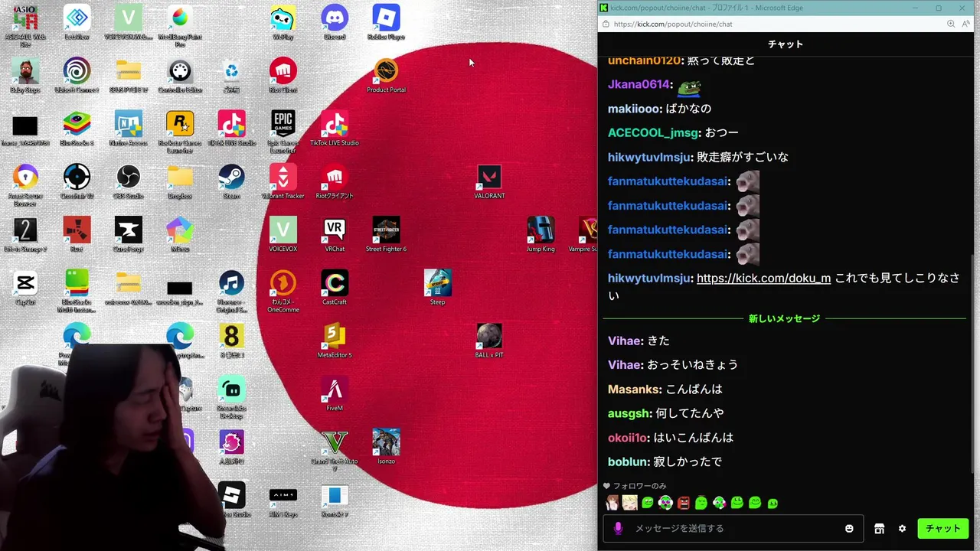The width and height of the screenshot is (980, 551).
Task: Click the kick.com/doku_m link in chat
Action: [763, 279]
